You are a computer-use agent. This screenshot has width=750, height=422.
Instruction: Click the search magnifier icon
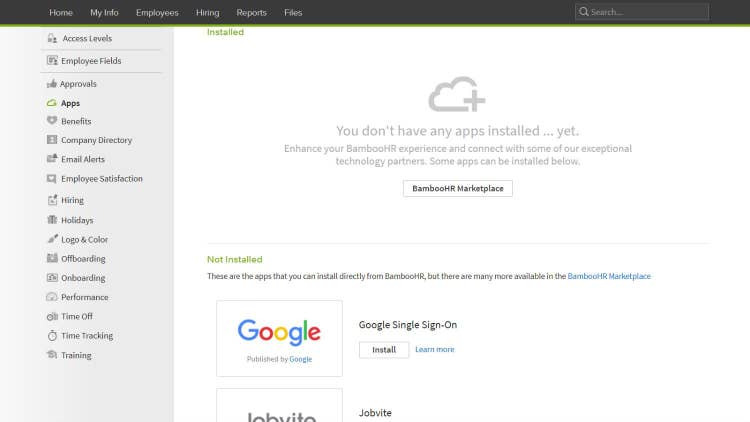tap(584, 11)
